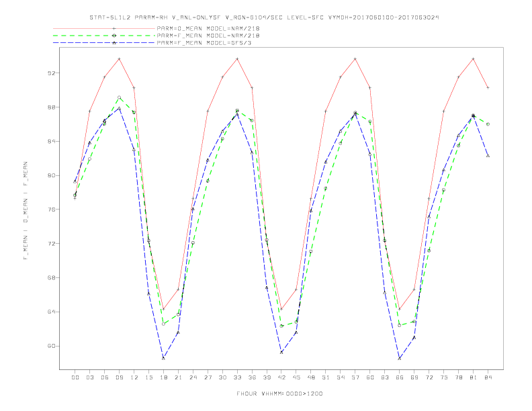Click the red solid line legend sample
The height and width of the screenshot is (411, 532).
point(104,28)
